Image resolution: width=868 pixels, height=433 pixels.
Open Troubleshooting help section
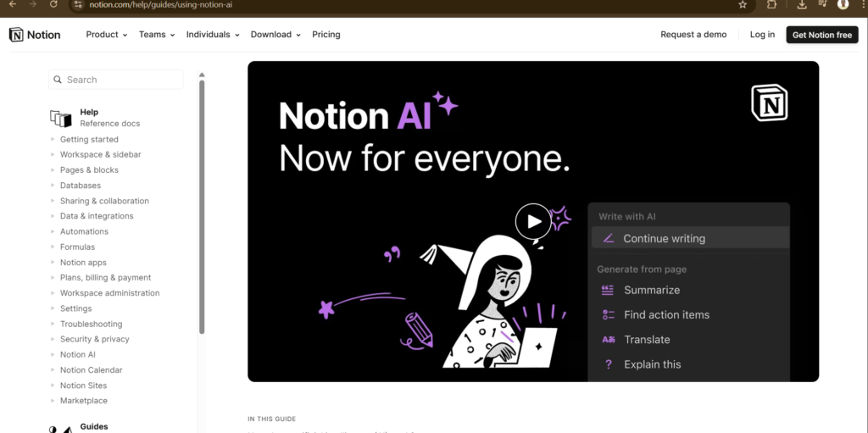(x=92, y=324)
